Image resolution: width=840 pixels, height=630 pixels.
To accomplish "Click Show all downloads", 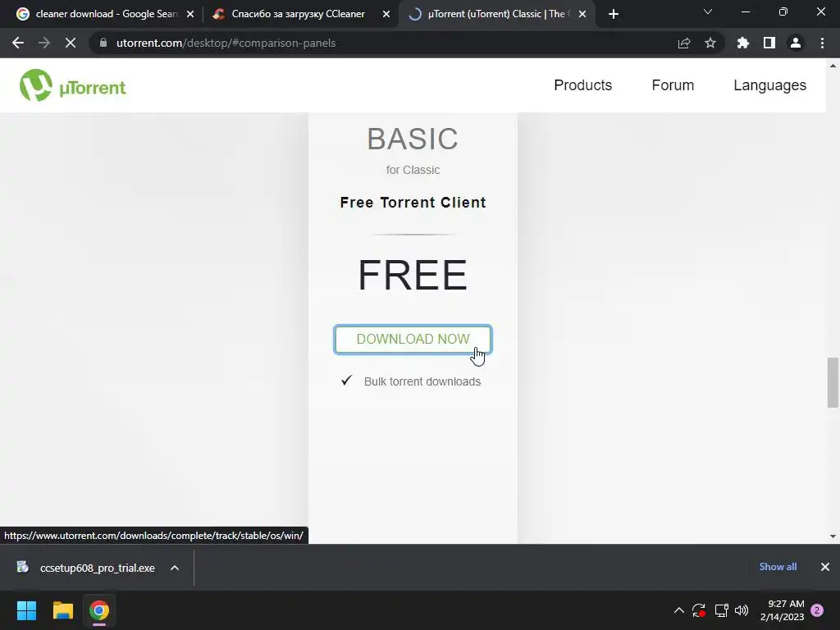I will (778, 567).
